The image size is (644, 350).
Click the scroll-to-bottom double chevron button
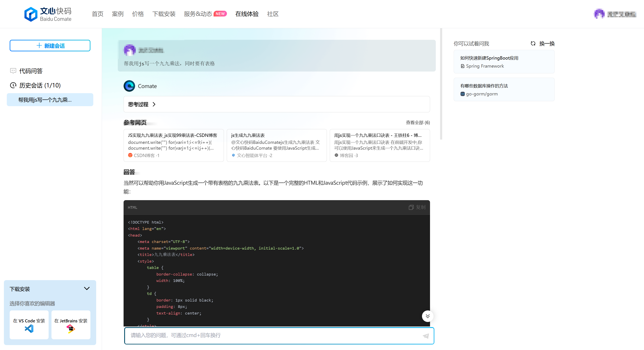428,316
